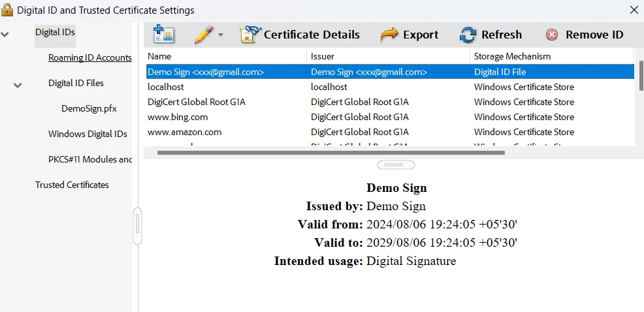Viewport: 644px width, 312px height.
Task: Click the Add ID icon in toolbar
Action: 163,35
